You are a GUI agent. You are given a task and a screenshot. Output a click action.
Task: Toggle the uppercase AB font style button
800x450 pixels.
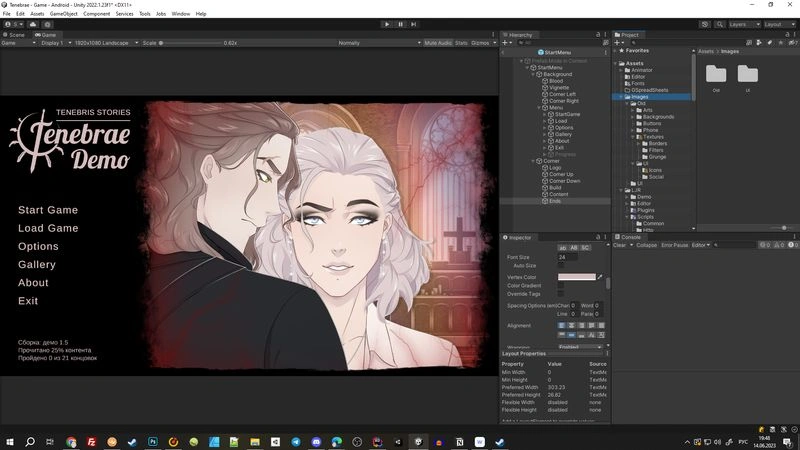(x=574, y=248)
